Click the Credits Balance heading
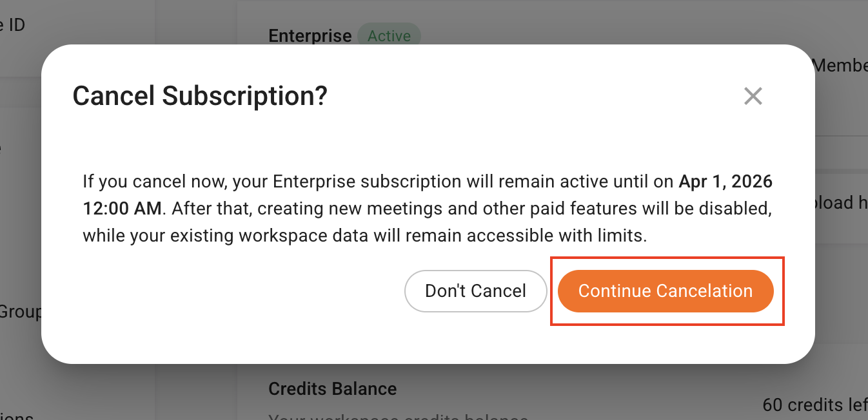Screen dimensions: 868x420 point(332,389)
